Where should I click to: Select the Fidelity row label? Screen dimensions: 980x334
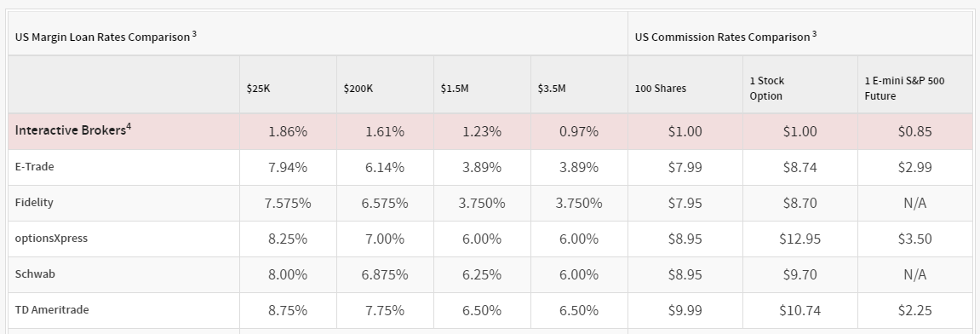(34, 203)
